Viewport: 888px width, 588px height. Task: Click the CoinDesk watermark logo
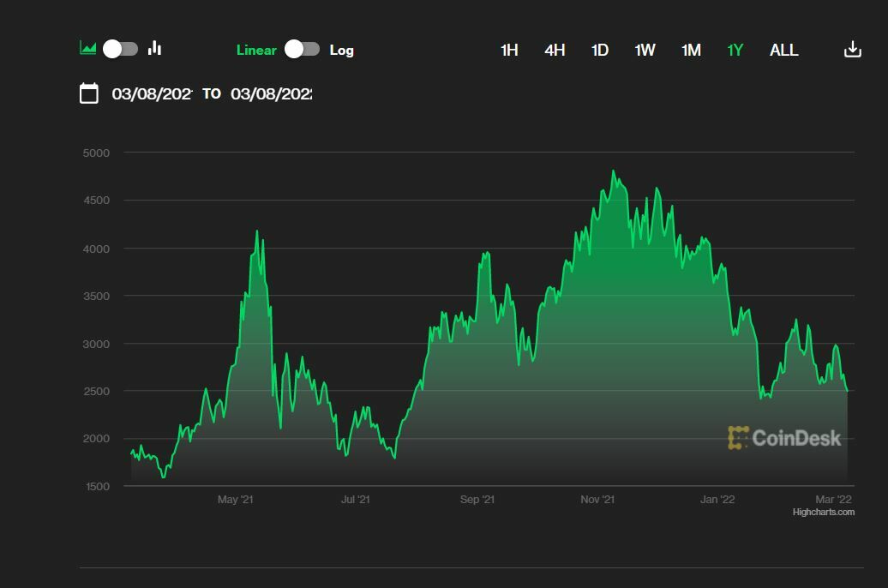click(784, 438)
